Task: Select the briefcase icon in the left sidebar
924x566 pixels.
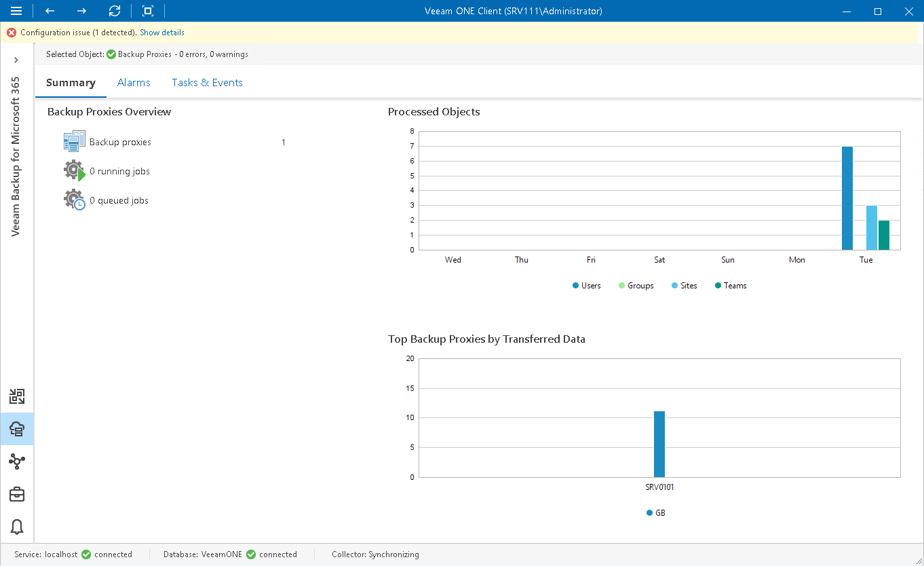Action: (17, 494)
